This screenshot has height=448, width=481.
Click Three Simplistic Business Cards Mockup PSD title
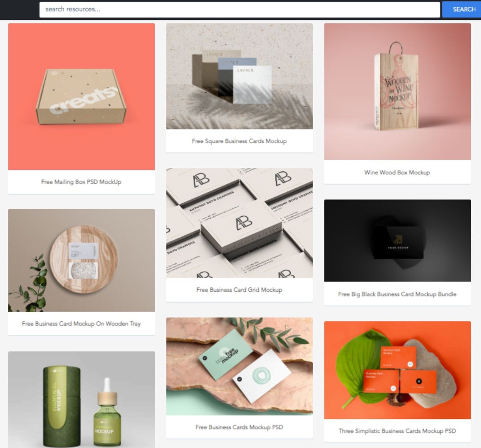(397, 431)
